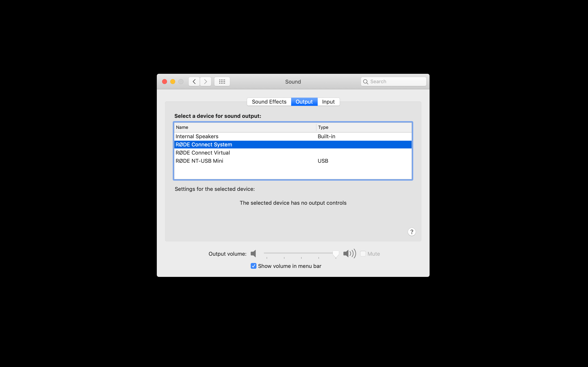
Task: Select RØDE NT-USB Mini device
Action: coord(199,161)
